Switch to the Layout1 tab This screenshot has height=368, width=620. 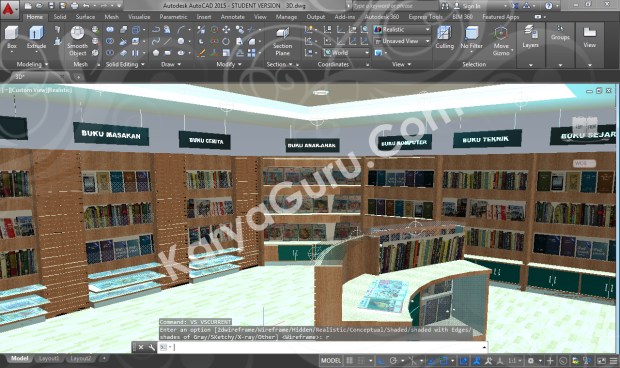coord(49,359)
